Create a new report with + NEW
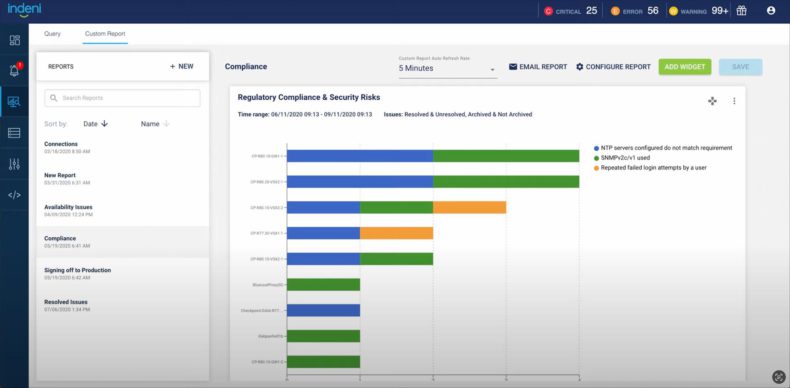The image size is (790, 388). point(181,66)
